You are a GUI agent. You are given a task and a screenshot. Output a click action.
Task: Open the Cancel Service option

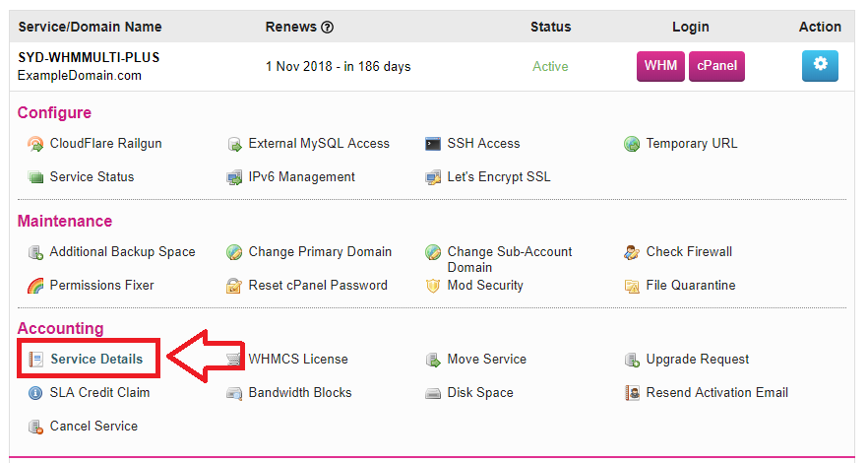[93, 426]
